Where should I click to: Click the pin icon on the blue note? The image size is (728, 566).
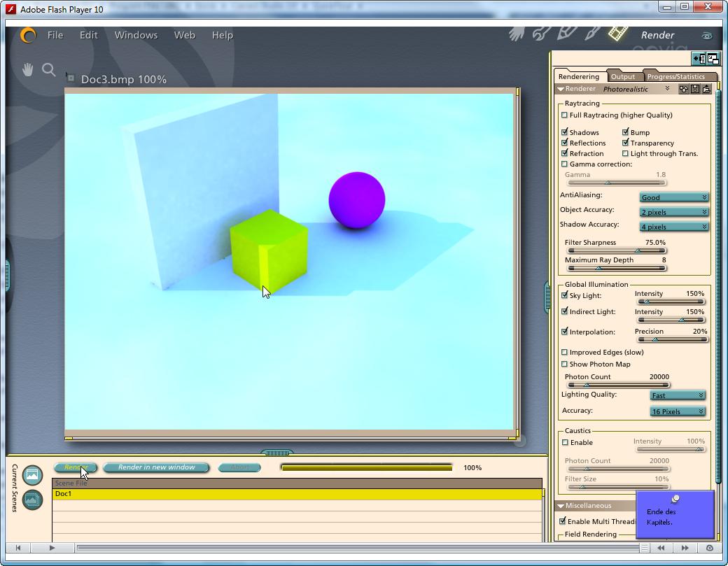pos(675,499)
